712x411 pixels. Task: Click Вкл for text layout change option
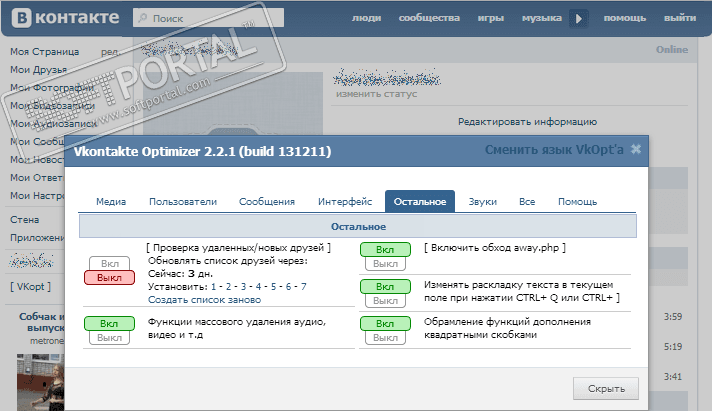385,287
